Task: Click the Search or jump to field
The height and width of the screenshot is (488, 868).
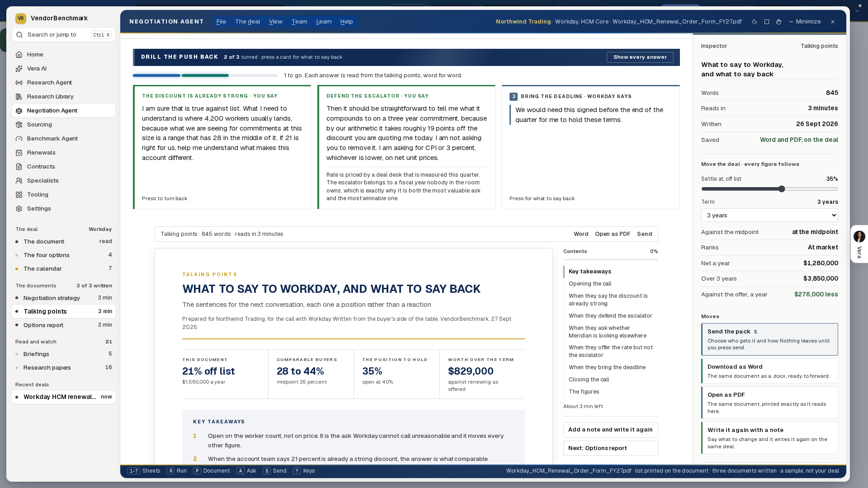Action: [63, 35]
